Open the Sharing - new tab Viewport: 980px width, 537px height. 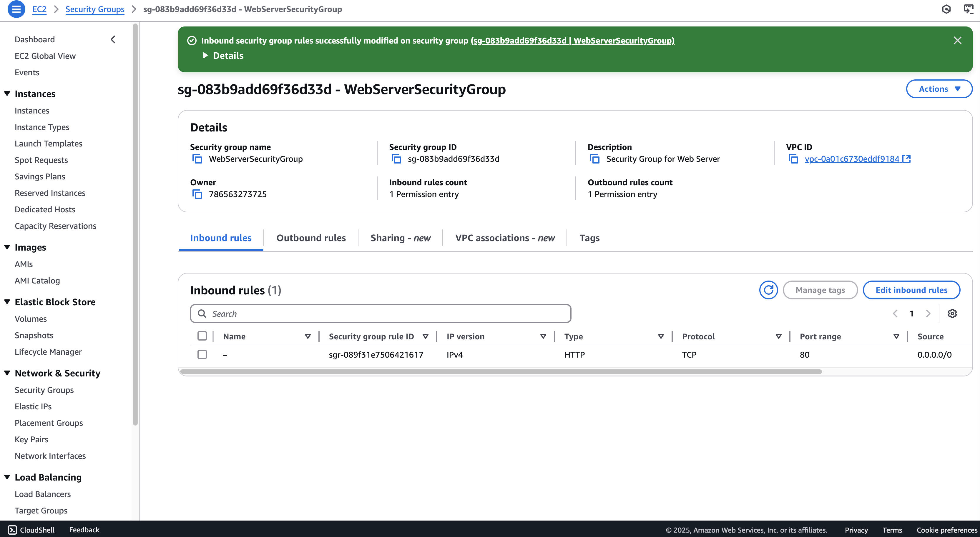(x=400, y=238)
